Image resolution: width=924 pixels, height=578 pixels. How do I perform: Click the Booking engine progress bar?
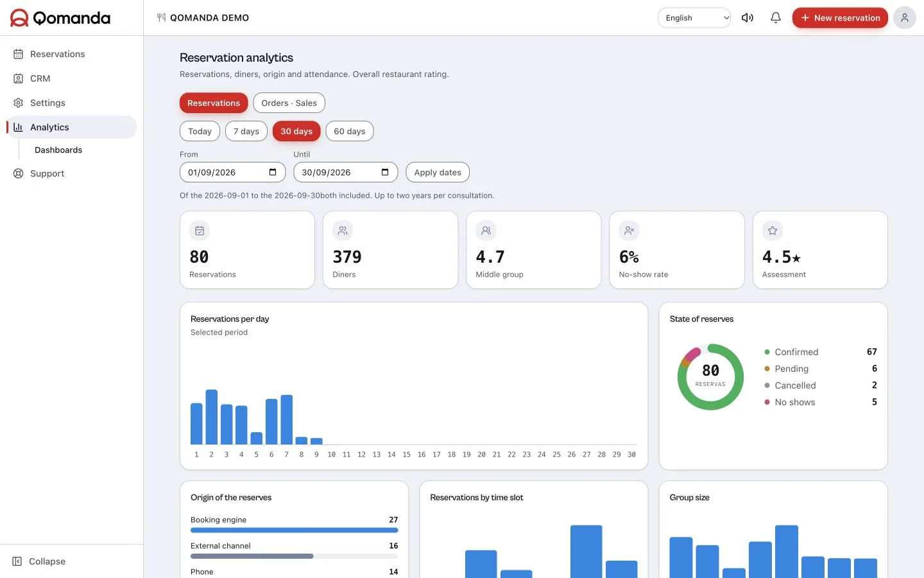pyautogui.click(x=294, y=530)
